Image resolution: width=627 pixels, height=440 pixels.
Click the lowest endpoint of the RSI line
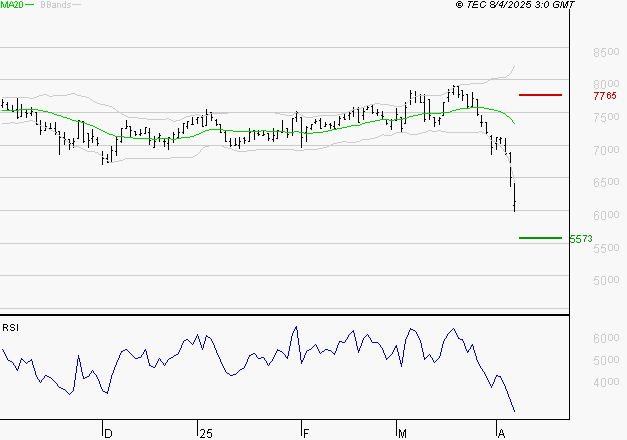tap(515, 411)
